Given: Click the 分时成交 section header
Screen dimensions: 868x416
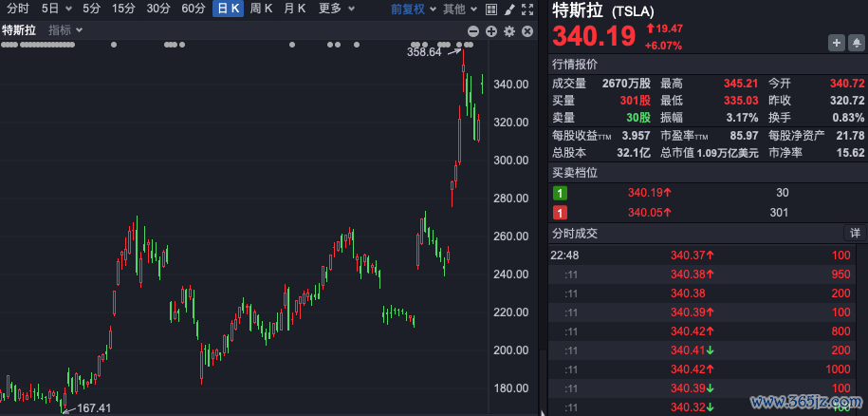Looking at the screenshot, I should [x=575, y=234].
